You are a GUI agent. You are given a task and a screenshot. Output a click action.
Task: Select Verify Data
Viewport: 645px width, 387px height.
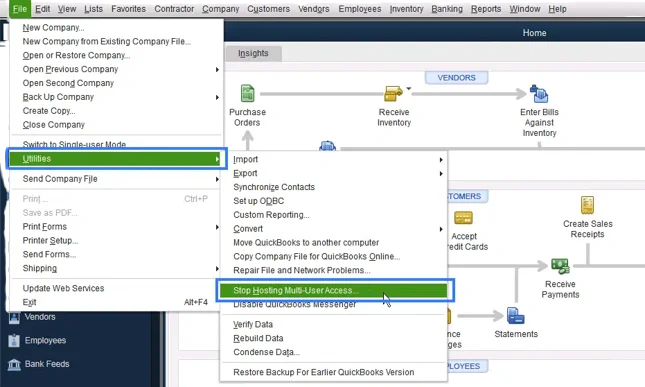pyautogui.click(x=253, y=324)
